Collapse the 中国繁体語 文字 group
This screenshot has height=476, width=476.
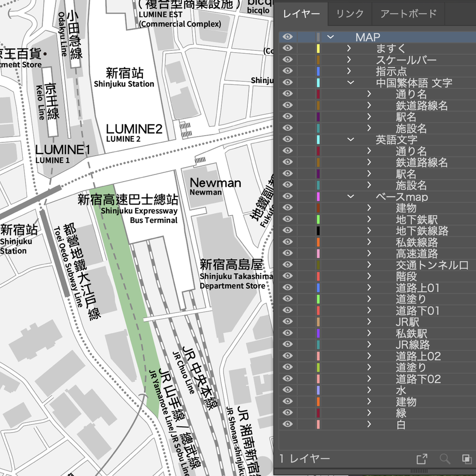tap(351, 82)
